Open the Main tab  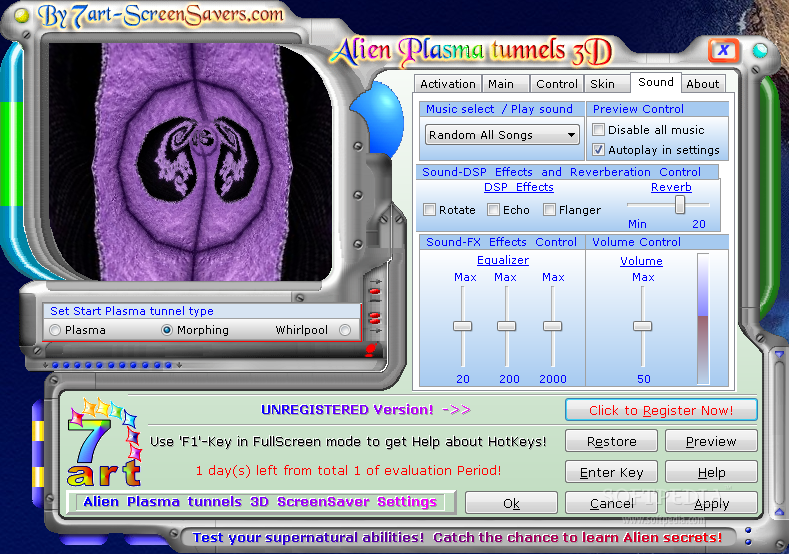505,84
